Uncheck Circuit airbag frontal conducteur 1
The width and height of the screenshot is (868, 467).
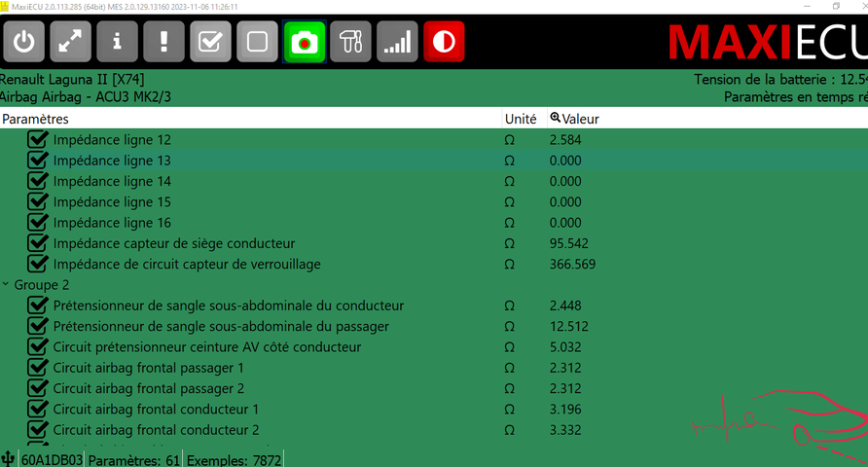point(38,410)
